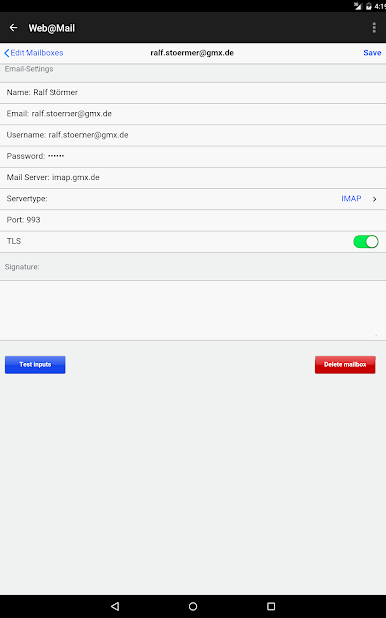Image resolution: width=386 pixels, height=618 pixels.
Task: Open the three-dot overflow menu
Action: [374, 28]
